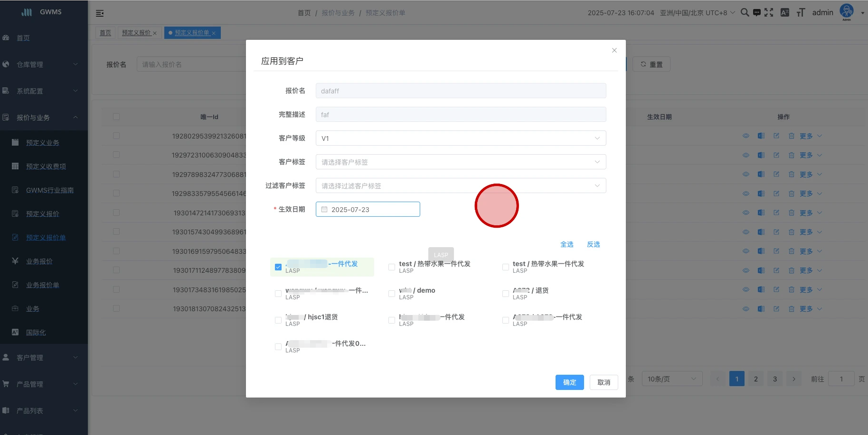Check the 'test / 热带水果一件代发' middle checkbox
This screenshot has width=868, height=435.
pos(392,267)
